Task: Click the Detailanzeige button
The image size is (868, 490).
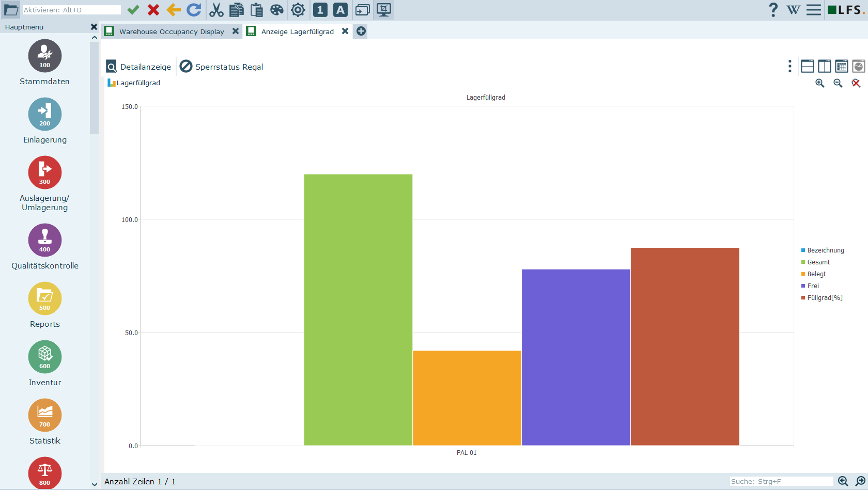Action: coord(138,67)
